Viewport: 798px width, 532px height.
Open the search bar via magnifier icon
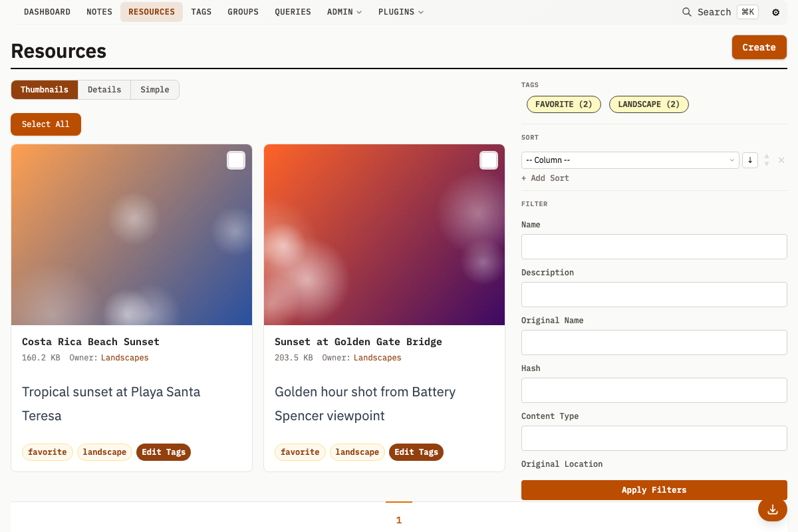point(686,12)
